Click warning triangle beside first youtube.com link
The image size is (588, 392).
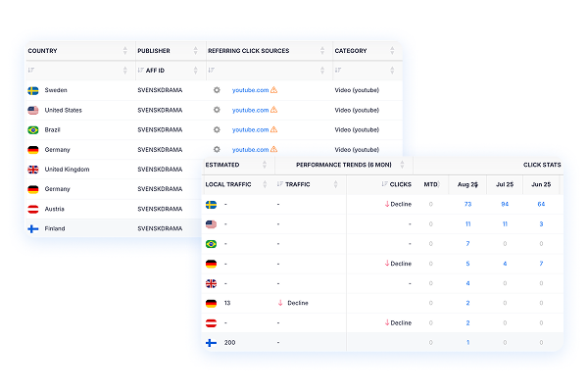coord(274,90)
